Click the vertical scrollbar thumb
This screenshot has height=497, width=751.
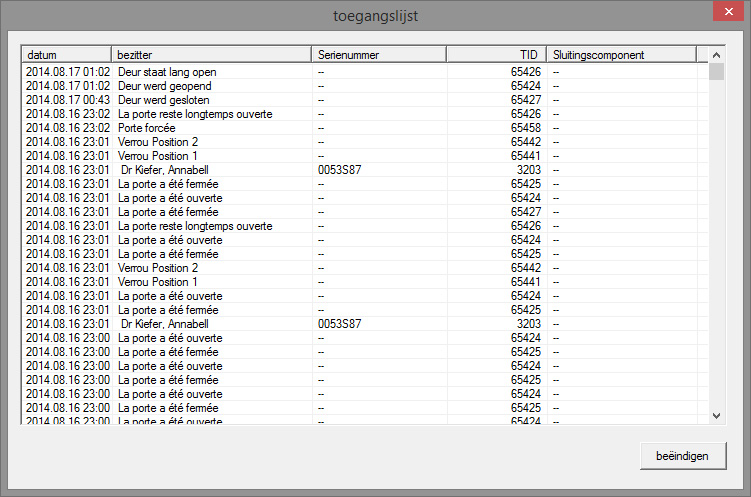click(x=716, y=72)
